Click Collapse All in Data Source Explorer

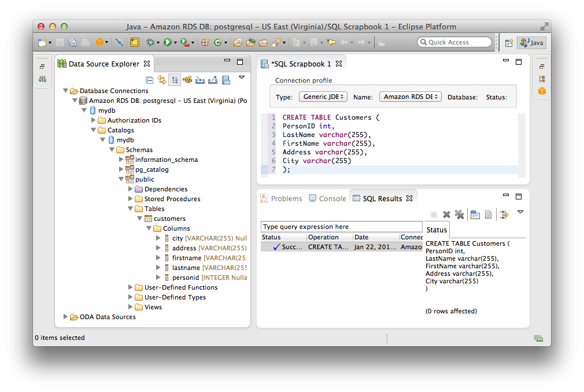(x=149, y=80)
